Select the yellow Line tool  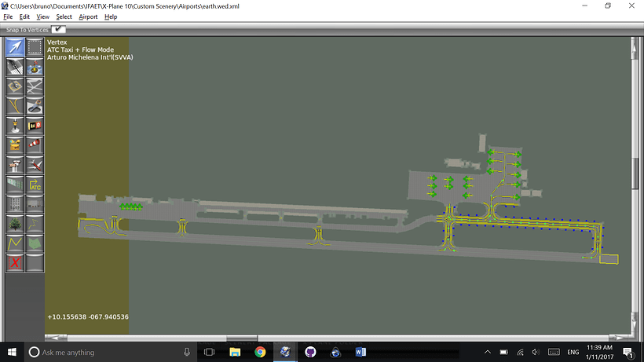(x=15, y=243)
